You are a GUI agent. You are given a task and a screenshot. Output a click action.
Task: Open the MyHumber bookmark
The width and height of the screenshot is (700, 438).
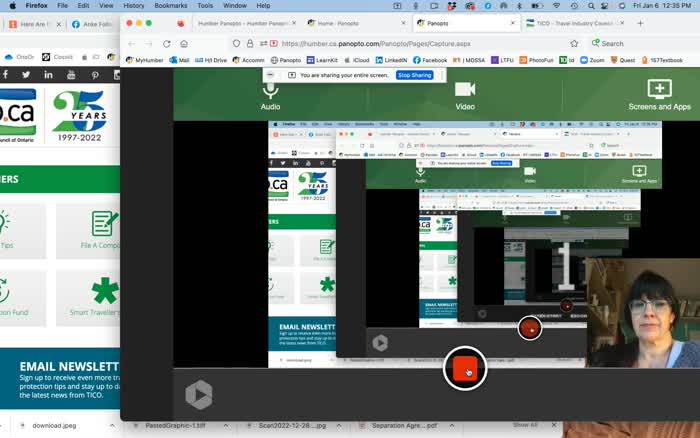[145, 60]
